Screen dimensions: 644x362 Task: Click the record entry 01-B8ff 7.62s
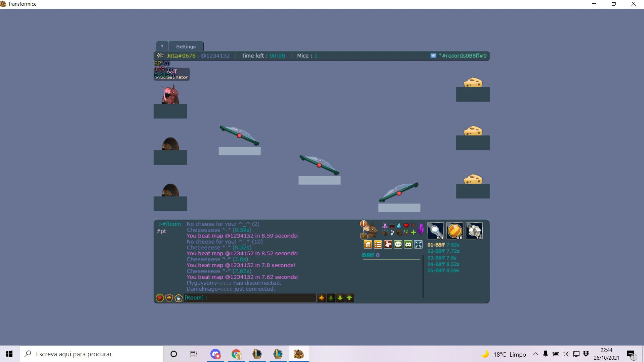[443, 245]
